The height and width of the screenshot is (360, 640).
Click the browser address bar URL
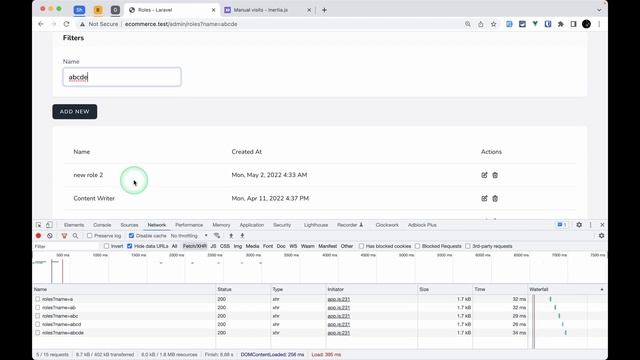point(181,24)
